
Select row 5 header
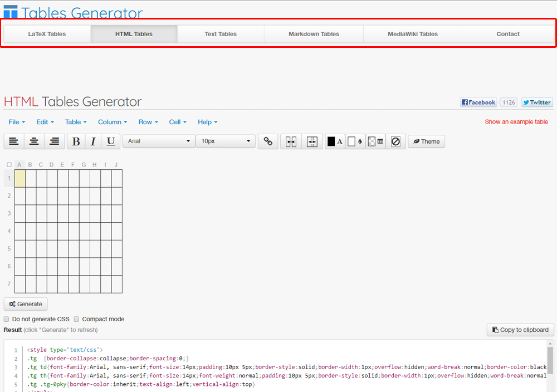9,248
